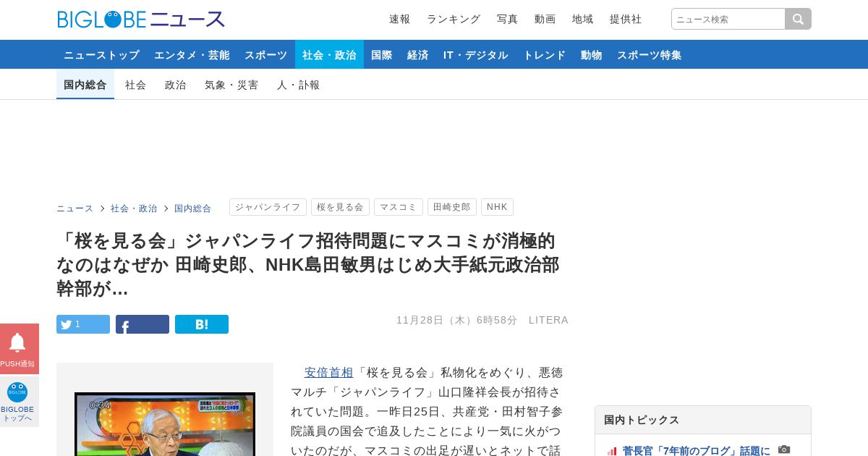Share article via Twitter button
868x456 pixels.
[x=83, y=324]
